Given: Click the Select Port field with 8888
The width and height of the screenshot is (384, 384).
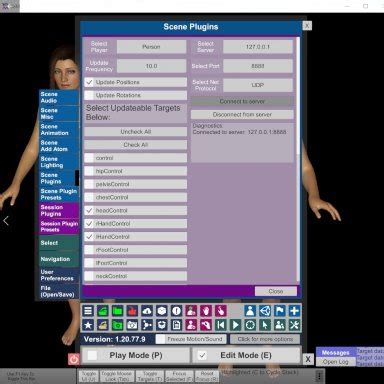Looking at the screenshot, I should pos(258,66).
